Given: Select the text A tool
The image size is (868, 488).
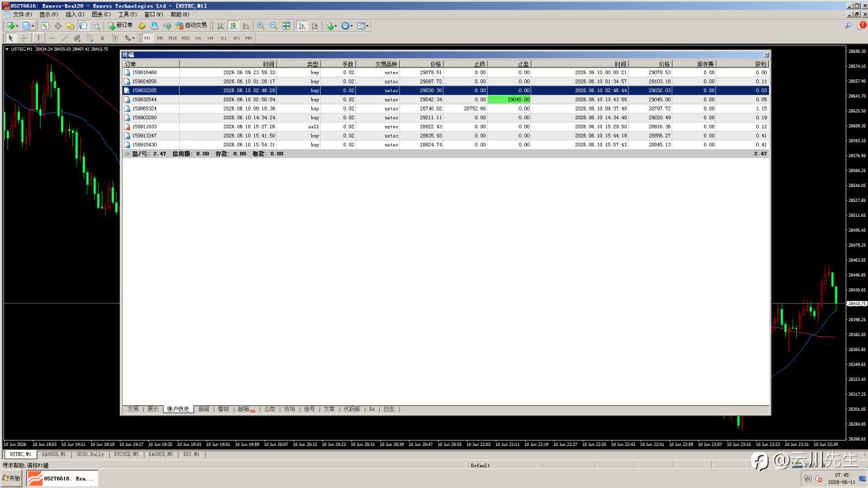Looking at the screenshot, I should 102,38.
